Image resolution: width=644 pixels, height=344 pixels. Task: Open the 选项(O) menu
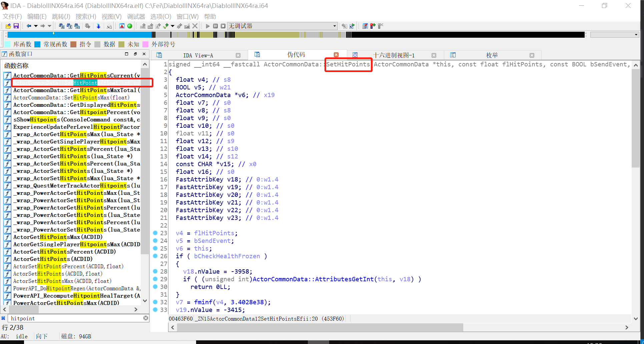160,16
